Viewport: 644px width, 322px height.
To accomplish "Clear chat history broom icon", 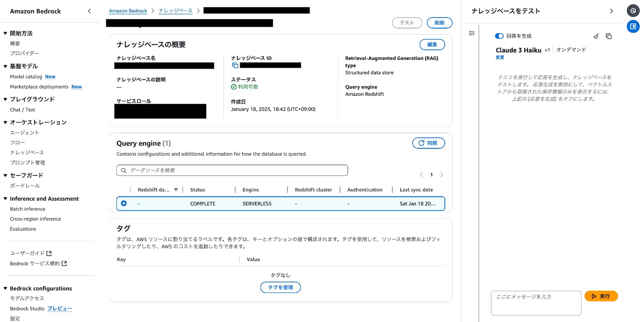I will (x=596, y=36).
